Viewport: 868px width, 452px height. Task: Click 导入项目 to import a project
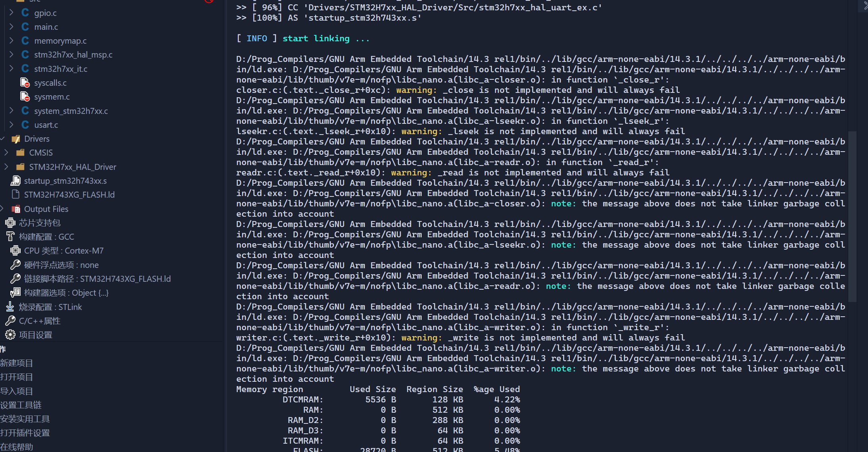pyautogui.click(x=17, y=391)
